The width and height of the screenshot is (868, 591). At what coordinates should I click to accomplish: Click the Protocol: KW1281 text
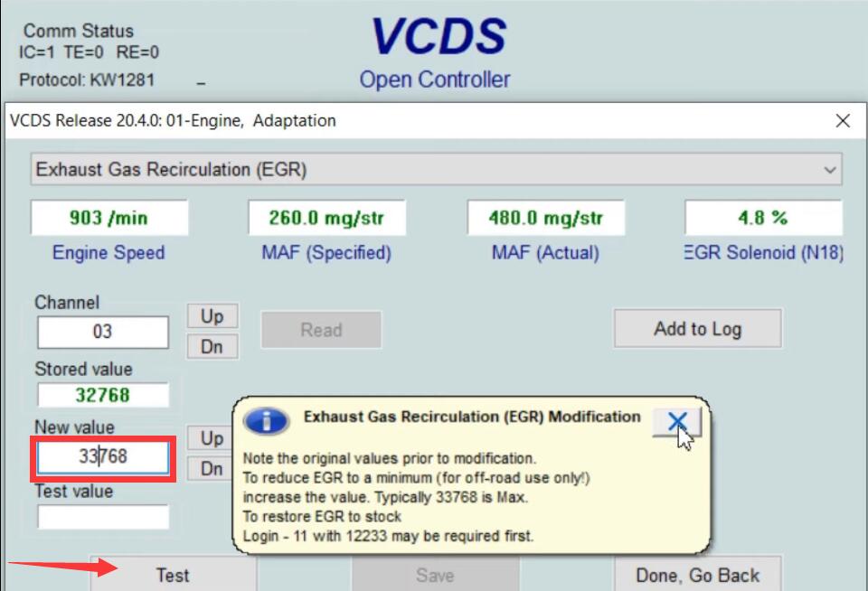tap(87, 80)
